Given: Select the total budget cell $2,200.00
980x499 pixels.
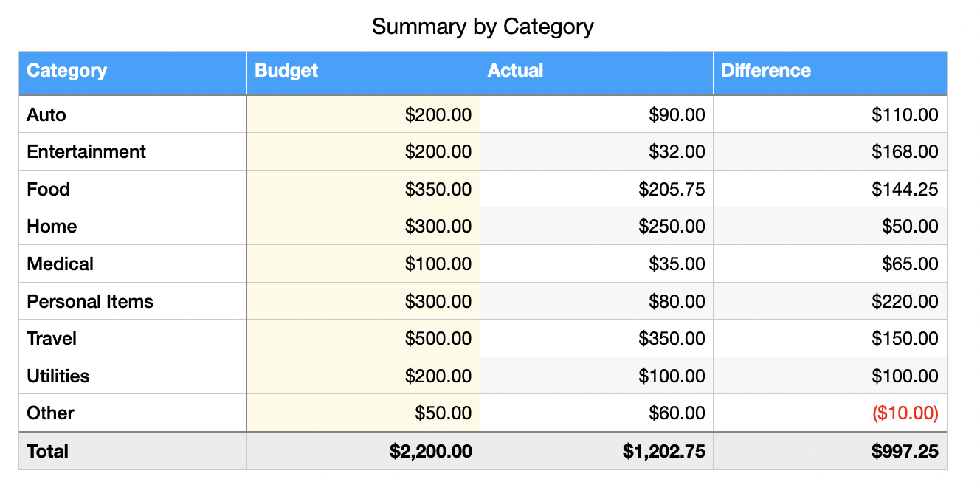Looking at the screenshot, I should tap(431, 452).
